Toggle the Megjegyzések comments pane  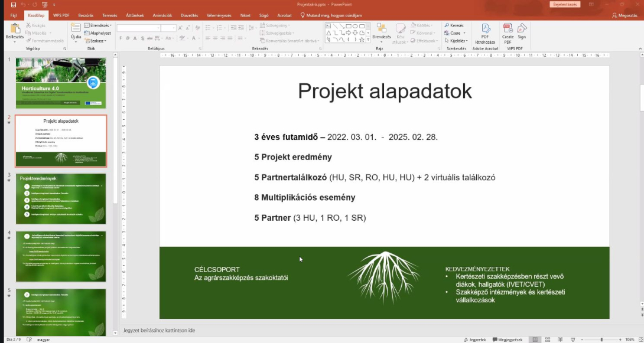[x=507, y=339]
